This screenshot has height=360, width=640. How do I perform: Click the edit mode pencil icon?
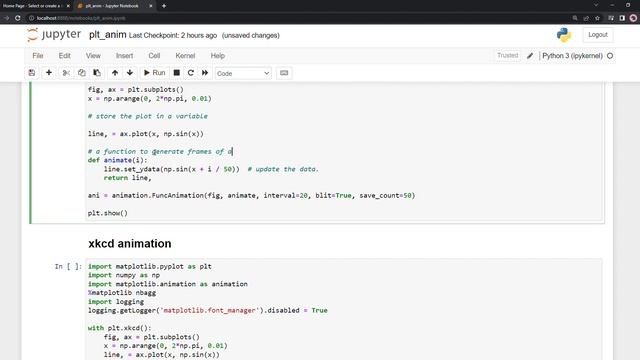coord(530,56)
